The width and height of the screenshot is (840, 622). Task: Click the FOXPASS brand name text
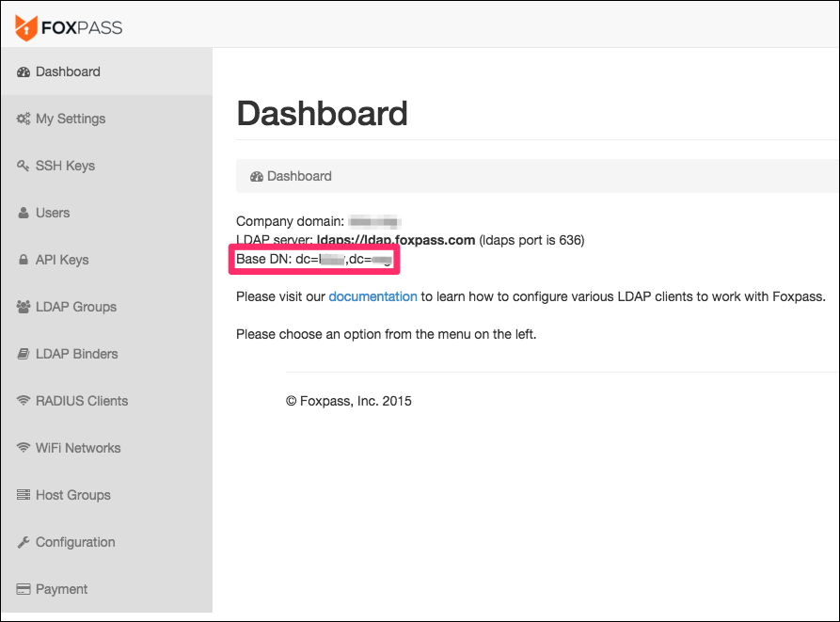click(x=82, y=28)
